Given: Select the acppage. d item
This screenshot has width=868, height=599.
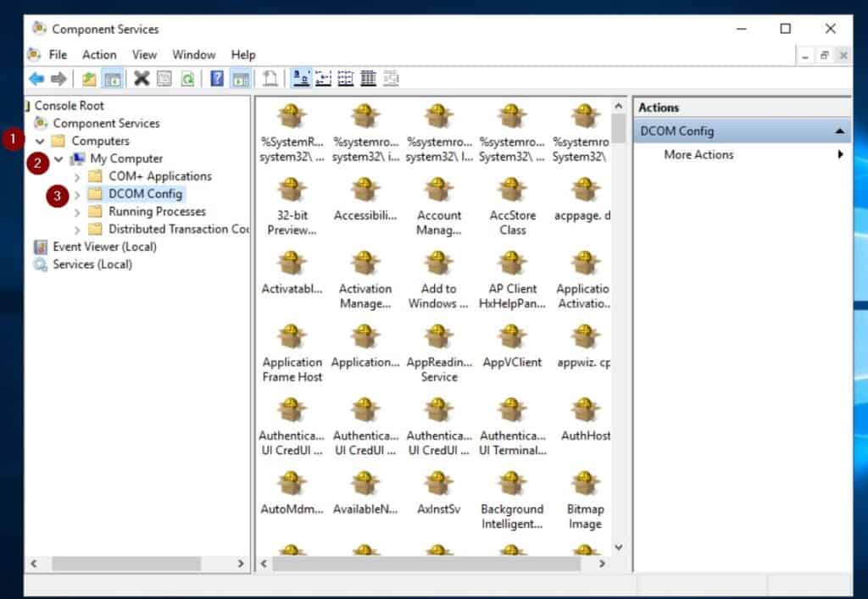Looking at the screenshot, I should (x=582, y=200).
